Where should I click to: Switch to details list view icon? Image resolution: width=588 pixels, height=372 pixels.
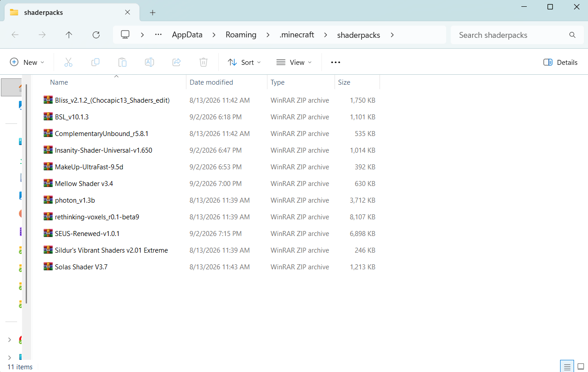[x=567, y=367]
